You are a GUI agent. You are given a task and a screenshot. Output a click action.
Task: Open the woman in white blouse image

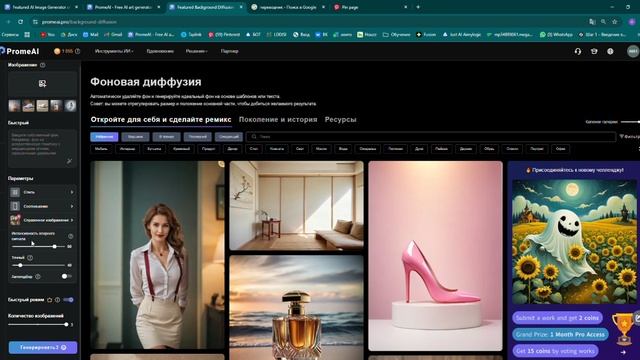[158, 255]
